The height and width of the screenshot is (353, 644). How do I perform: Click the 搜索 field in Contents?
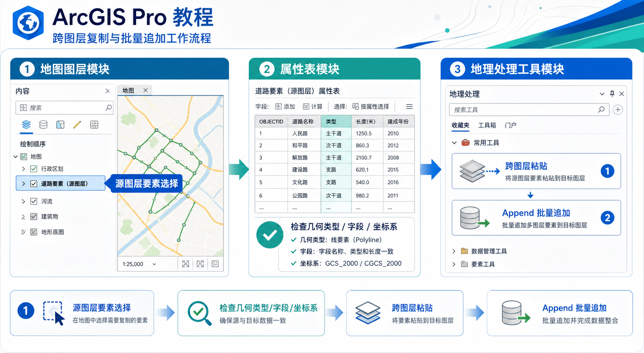[x=64, y=108]
